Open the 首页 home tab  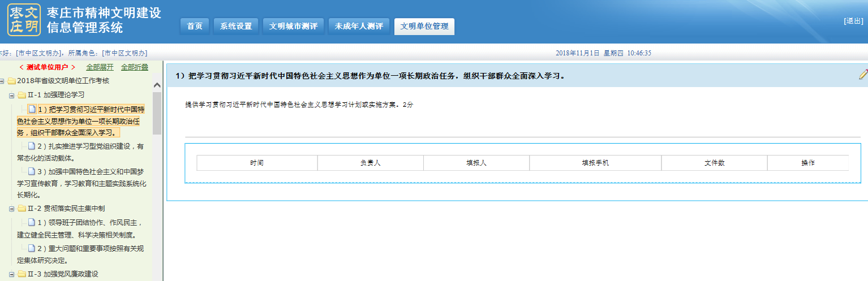tap(195, 27)
